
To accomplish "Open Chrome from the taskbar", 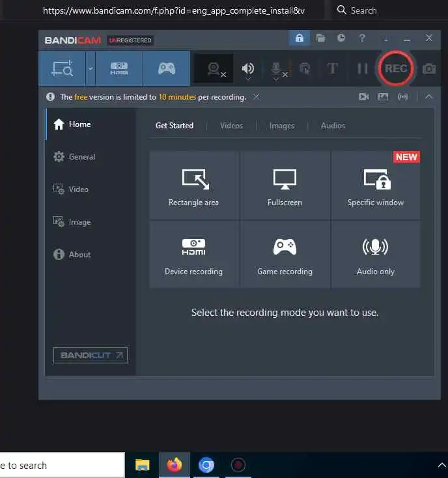I will click(x=206, y=465).
